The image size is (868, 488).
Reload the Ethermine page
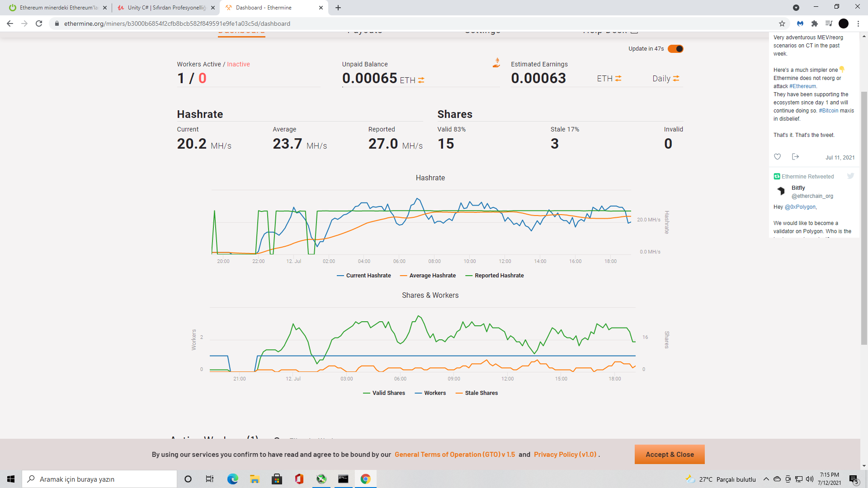[x=39, y=23]
